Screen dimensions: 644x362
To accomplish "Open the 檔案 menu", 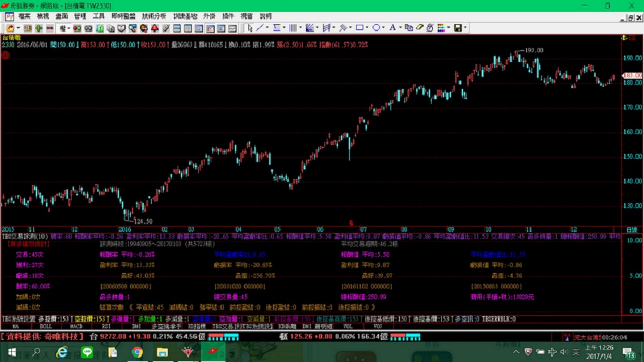I will click(24, 16).
